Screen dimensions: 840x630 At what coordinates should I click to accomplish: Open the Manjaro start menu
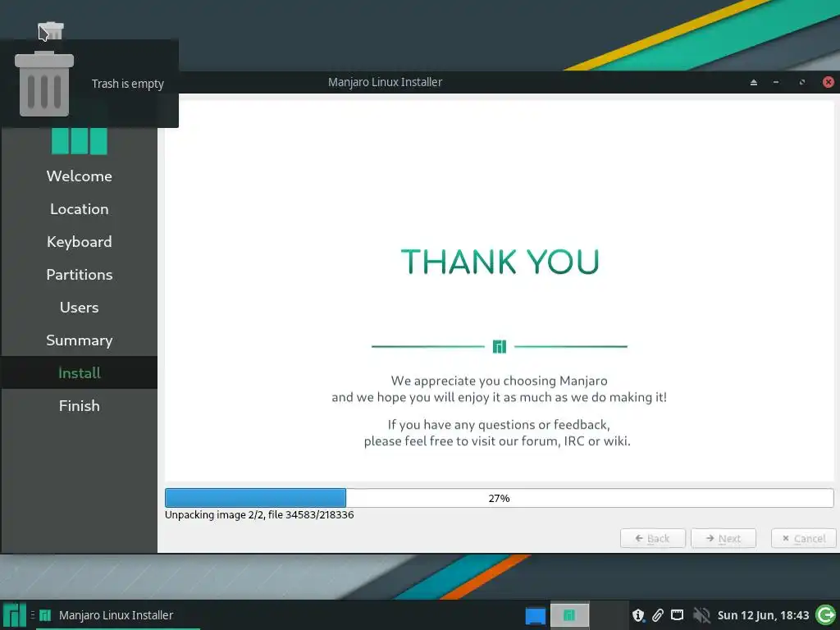(14, 615)
